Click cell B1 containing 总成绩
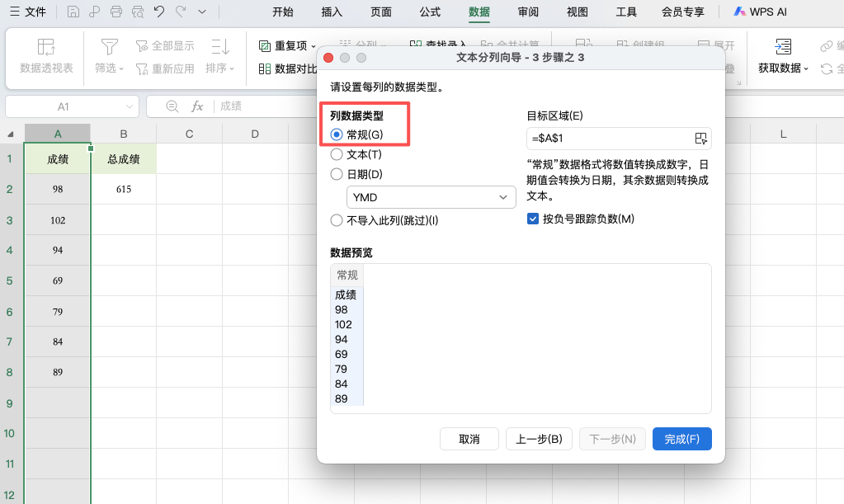The image size is (844, 504). tap(123, 158)
